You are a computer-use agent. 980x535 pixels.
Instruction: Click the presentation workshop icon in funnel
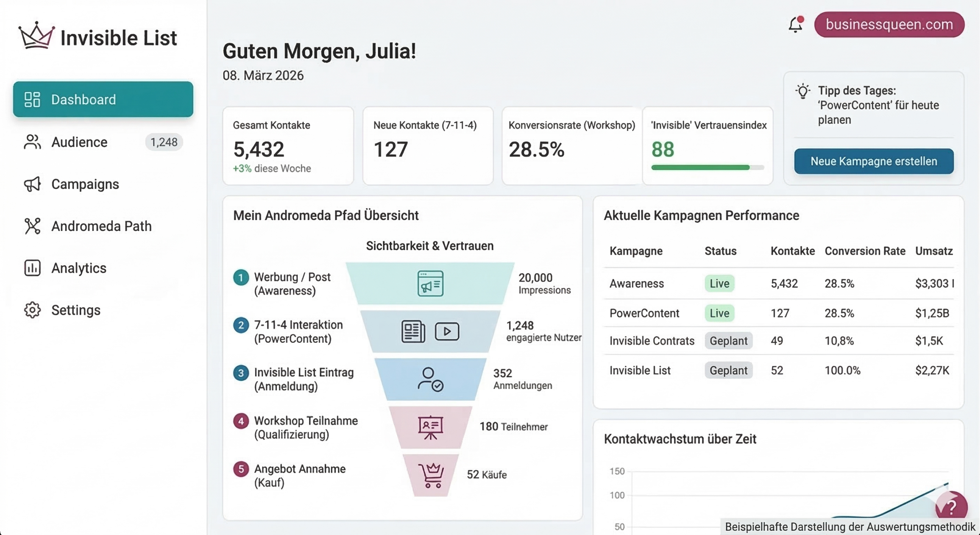(430, 427)
